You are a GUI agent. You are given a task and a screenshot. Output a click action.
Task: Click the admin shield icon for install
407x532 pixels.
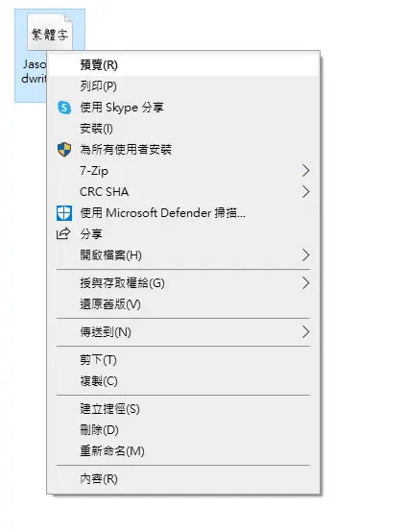click(64, 150)
